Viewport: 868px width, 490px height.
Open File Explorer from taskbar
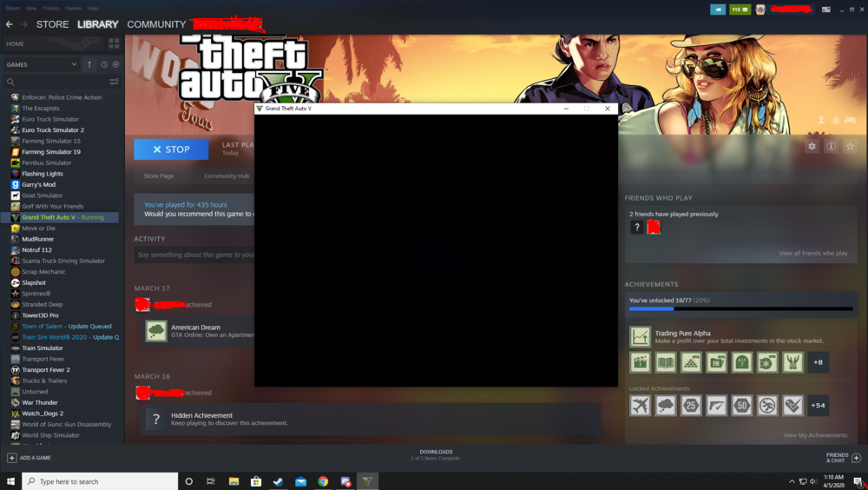pos(233,481)
